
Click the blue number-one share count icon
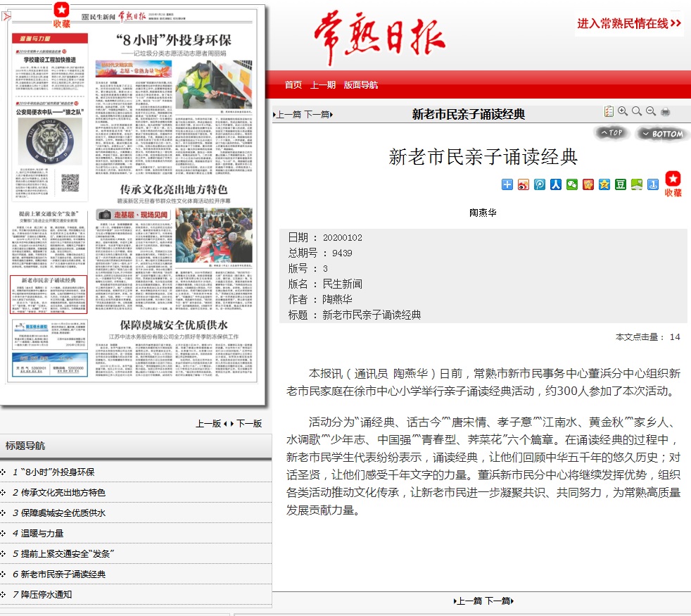[653, 184]
